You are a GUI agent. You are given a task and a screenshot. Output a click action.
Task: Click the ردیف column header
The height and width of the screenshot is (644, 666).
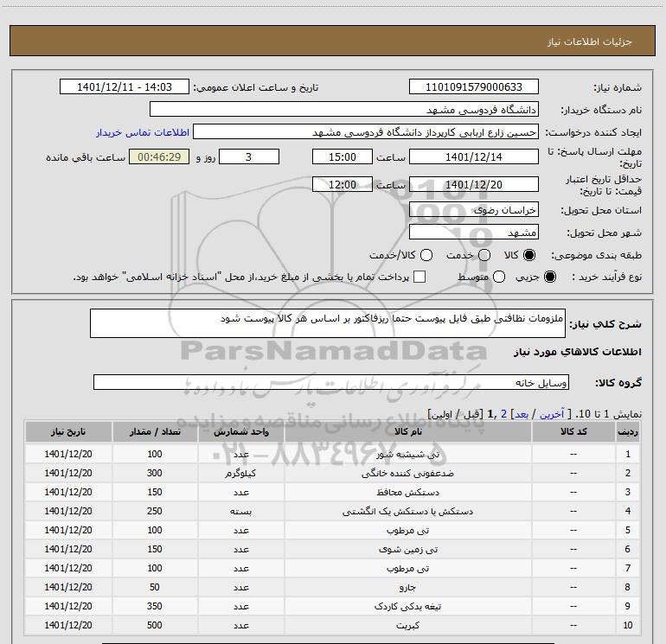(x=628, y=431)
